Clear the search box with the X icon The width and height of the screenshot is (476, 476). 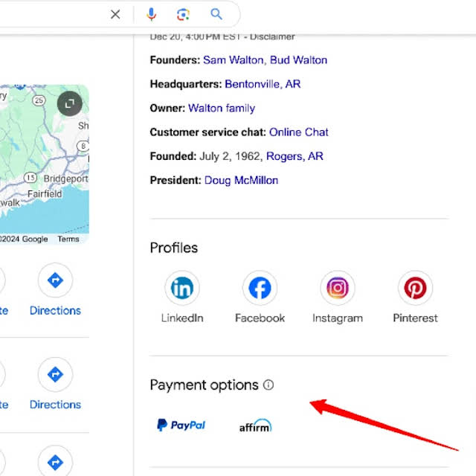tap(115, 14)
